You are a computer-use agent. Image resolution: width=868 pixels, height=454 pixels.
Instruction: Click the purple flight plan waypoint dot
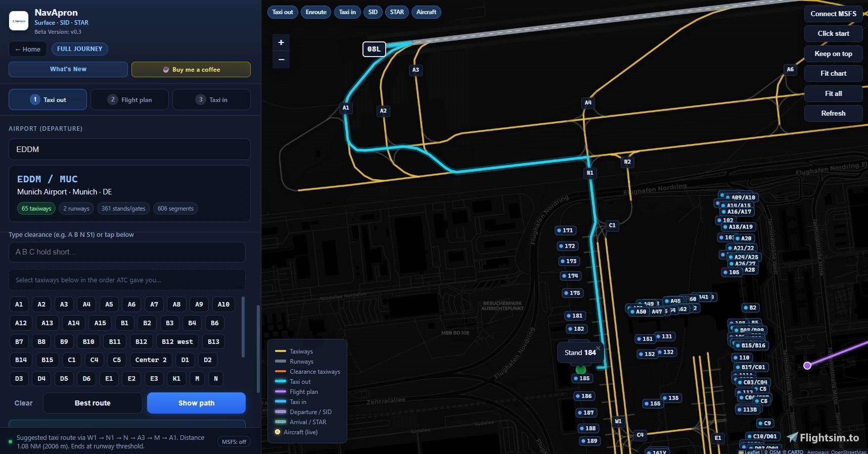pyautogui.click(x=807, y=366)
